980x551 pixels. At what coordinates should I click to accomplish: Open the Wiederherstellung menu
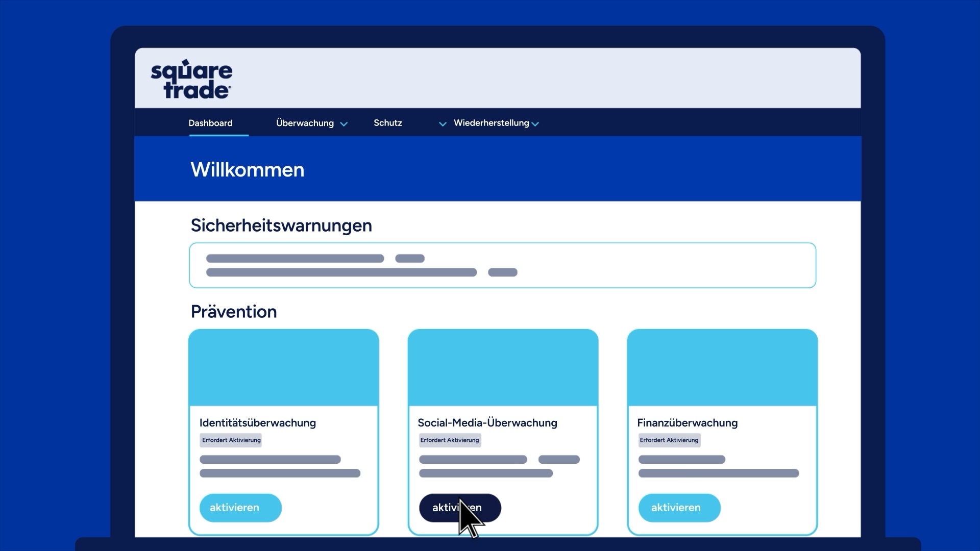pyautogui.click(x=491, y=123)
